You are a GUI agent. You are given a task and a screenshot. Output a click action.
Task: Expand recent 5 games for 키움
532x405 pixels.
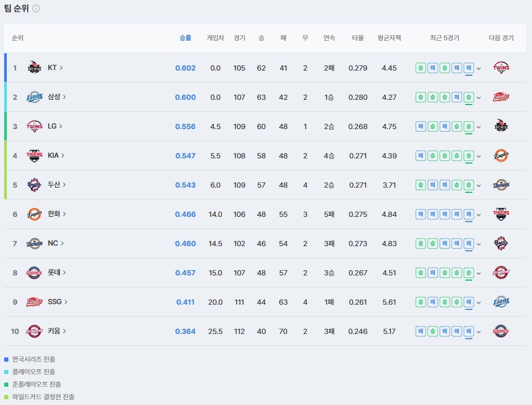[x=479, y=332]
